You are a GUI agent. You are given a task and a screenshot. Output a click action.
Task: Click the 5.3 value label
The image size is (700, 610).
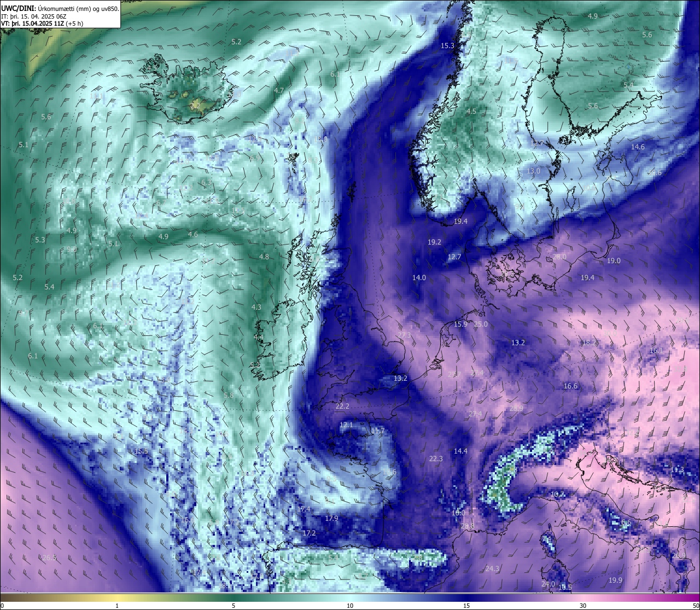pos(40,240)
